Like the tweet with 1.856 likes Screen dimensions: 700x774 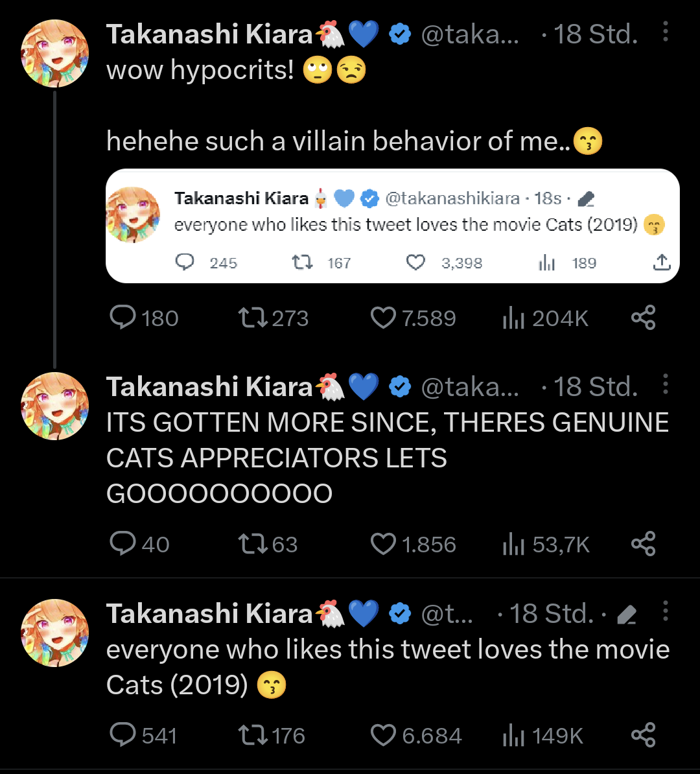pos(413,544)
